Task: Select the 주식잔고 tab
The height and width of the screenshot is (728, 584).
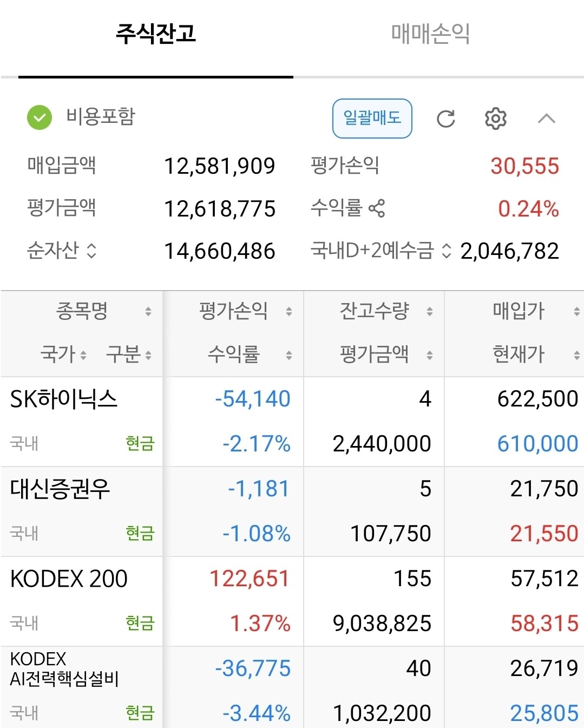Action: [156, 34]
